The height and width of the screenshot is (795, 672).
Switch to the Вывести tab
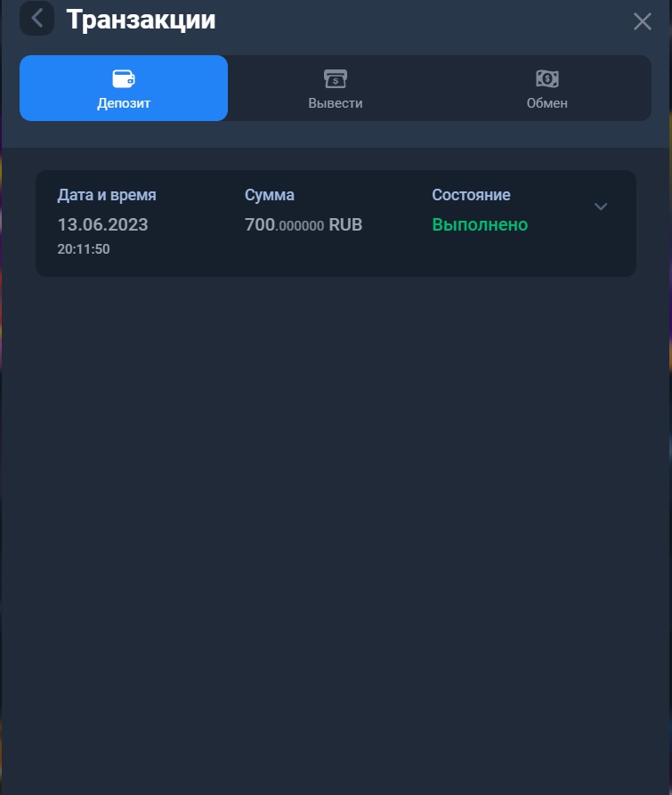click(336, 88)
